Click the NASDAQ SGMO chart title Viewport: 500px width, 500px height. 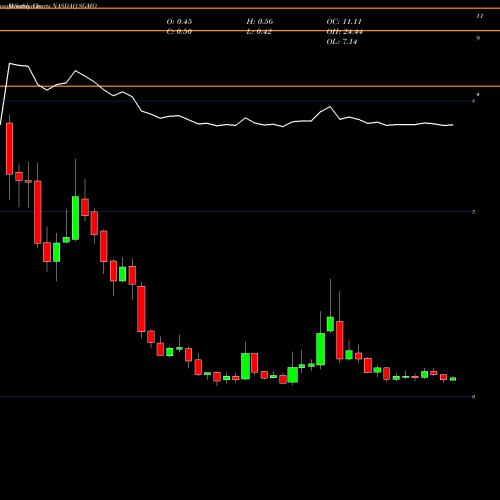(x=52, y=6)
